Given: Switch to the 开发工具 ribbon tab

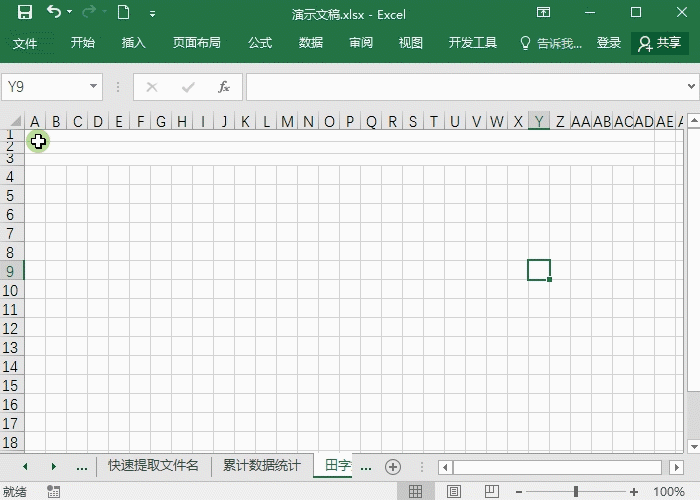Looking at the screenshot, I should 473,43.
